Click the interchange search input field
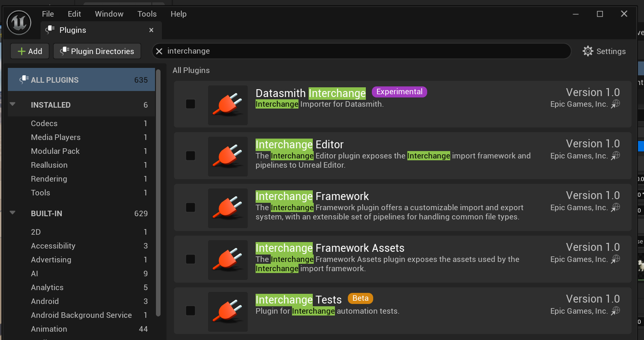 [x=362, y=51]
